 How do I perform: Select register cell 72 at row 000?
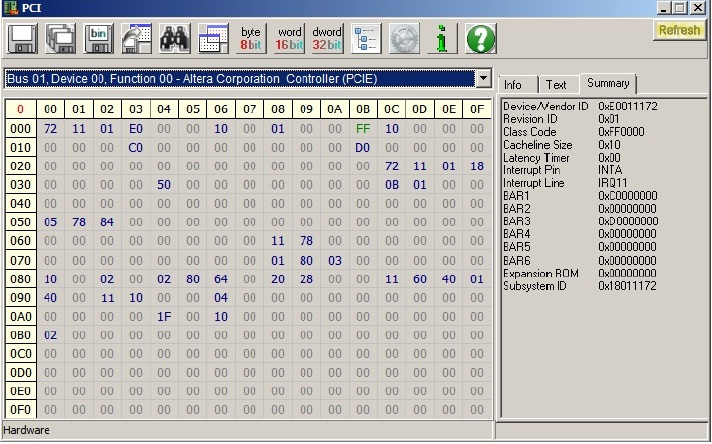[50, 129]
